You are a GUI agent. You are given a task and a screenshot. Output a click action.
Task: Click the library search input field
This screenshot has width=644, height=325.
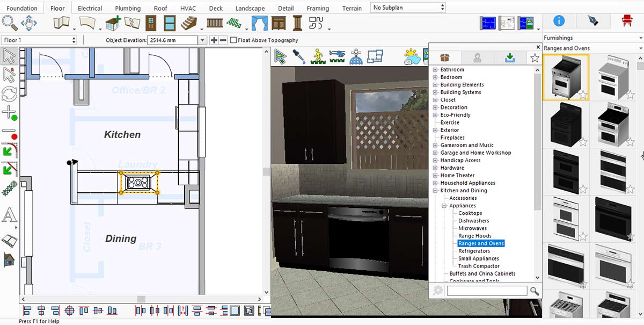(x=487, y=291)
